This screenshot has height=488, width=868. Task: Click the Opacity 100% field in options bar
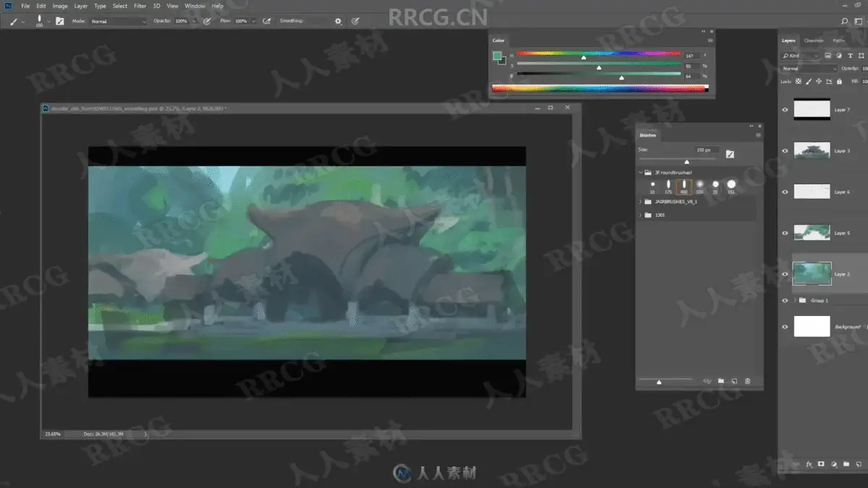click(x=181, y=21)
